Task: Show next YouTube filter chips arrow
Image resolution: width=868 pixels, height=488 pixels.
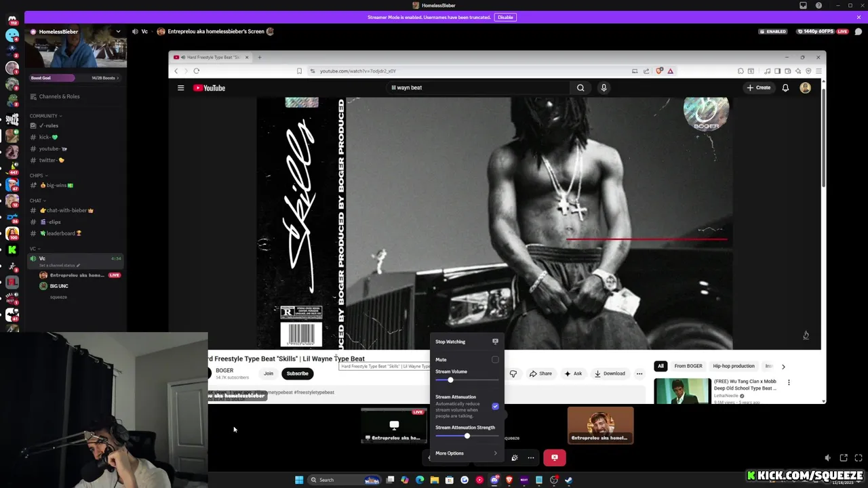Action: 783,367
